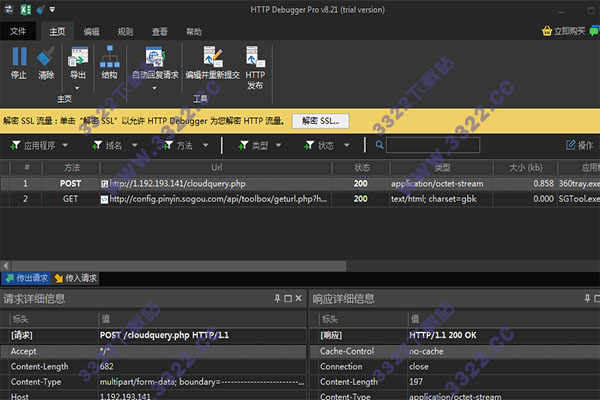Click the 立即购买 basket icon
600x400 pixels.
(x=547, y=31)
